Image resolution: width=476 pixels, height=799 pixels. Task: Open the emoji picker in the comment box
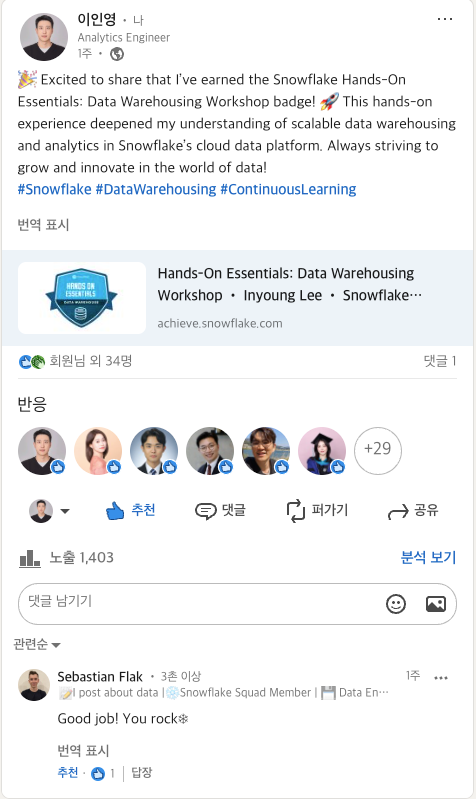[x=396, y=604]
